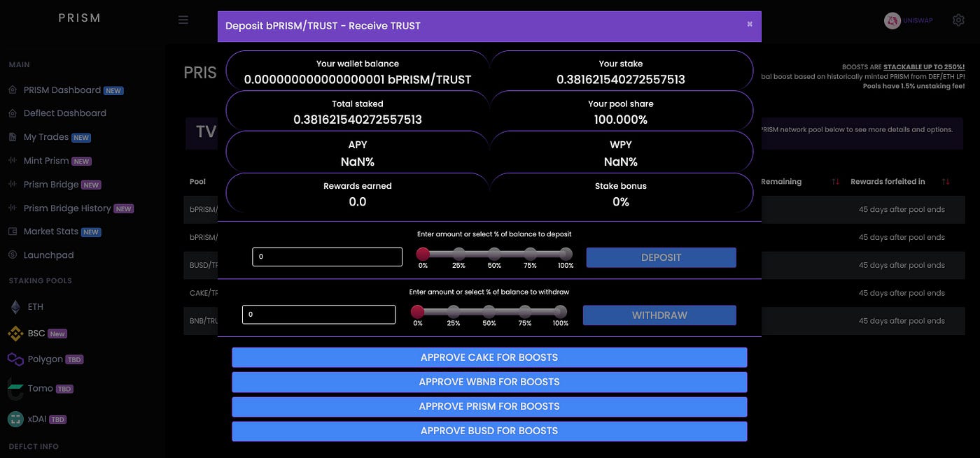Click the WITHDRAW button
980x458 pixels.
tap(659, 315)
